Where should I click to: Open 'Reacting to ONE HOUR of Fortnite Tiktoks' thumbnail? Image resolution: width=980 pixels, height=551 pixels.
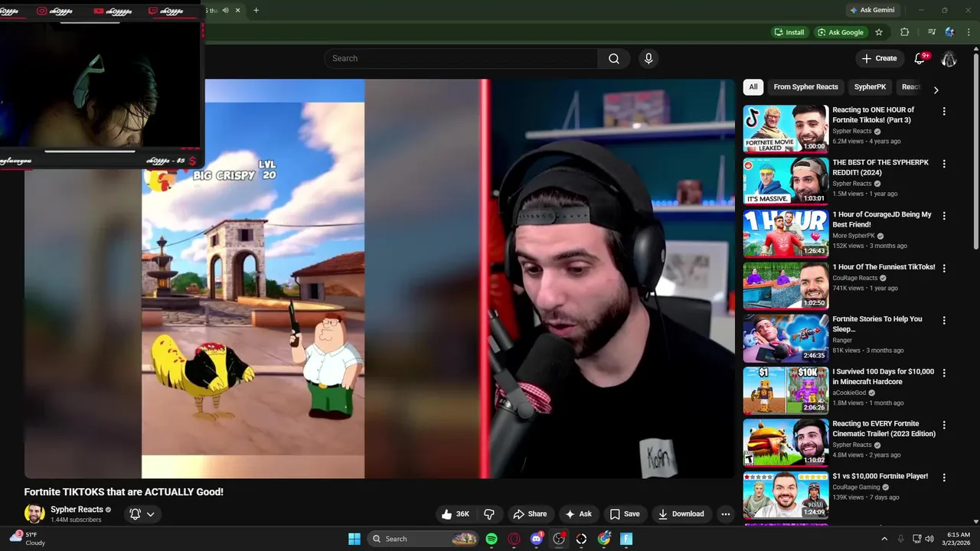(786, 129)
